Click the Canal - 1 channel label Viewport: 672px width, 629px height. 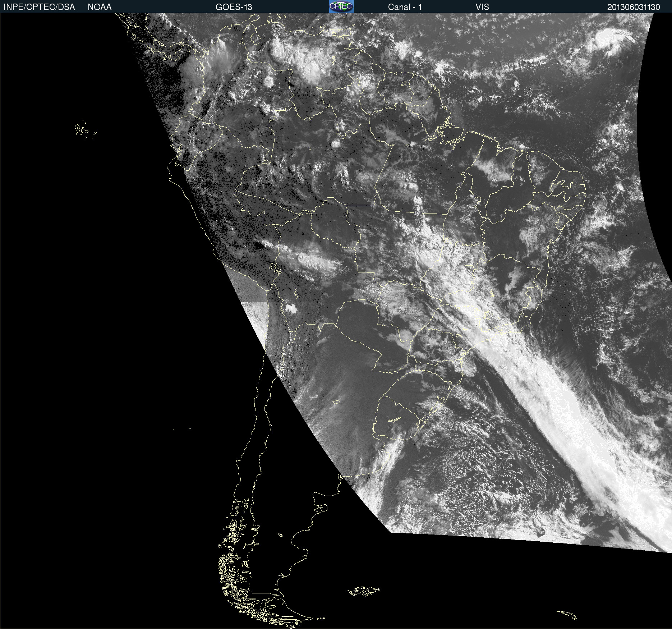[x=405, y=7]
